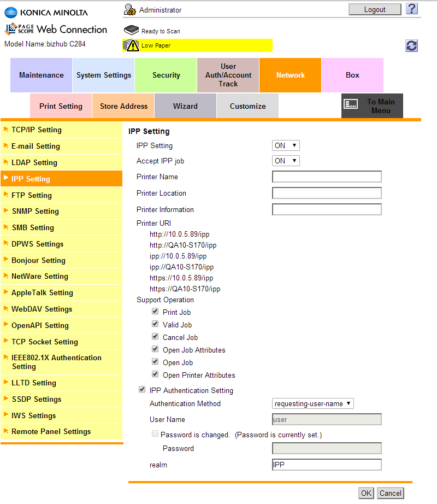Open the Accept IPP job dropdown
The image size is (437, 504).
pyautogui.click(x=285, y=160)
